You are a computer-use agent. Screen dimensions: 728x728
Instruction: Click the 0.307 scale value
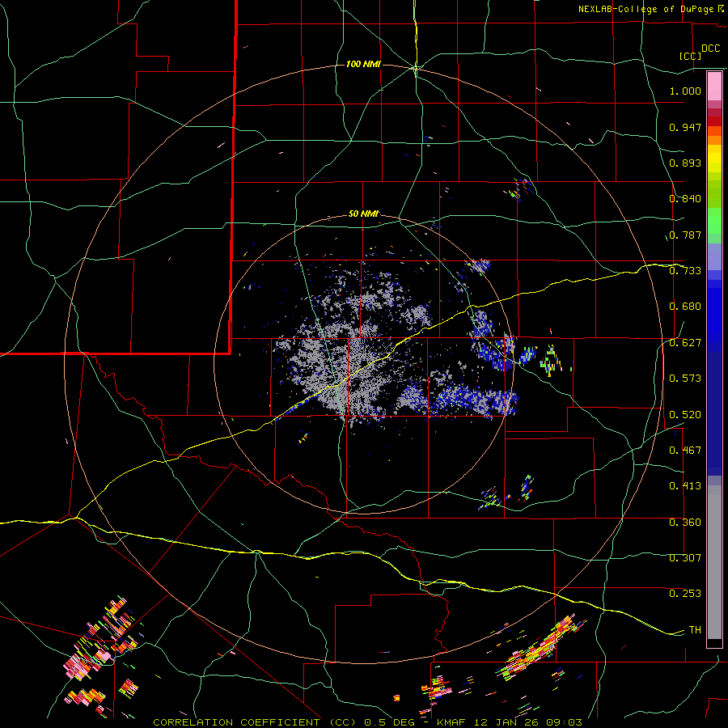click(685, 558)
